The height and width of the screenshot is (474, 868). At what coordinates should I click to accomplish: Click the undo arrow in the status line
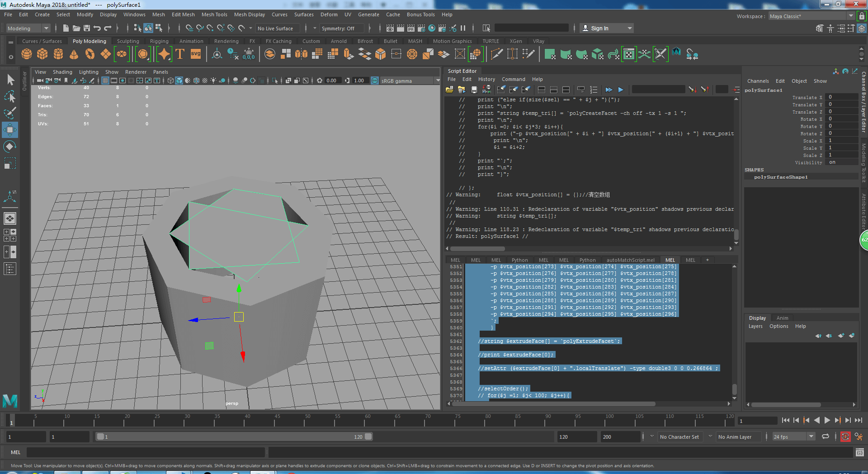pyautogui.click(x=97, y=28)
